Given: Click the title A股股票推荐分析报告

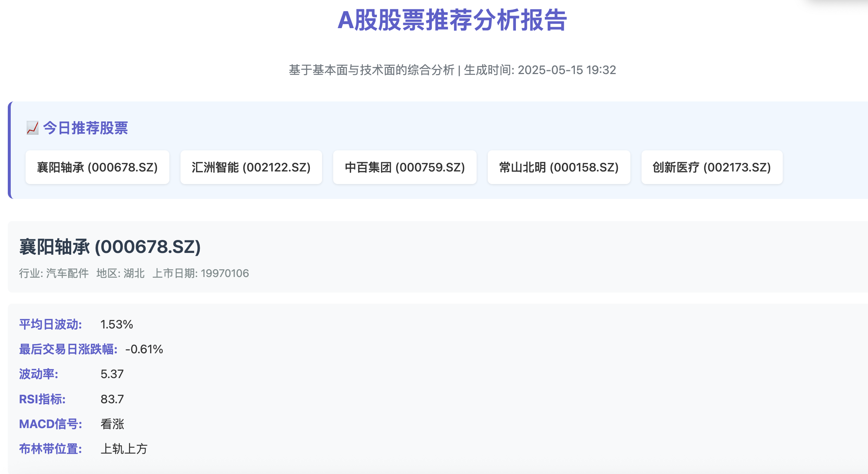Looking at the screenshot, I should tap(452, 20).
